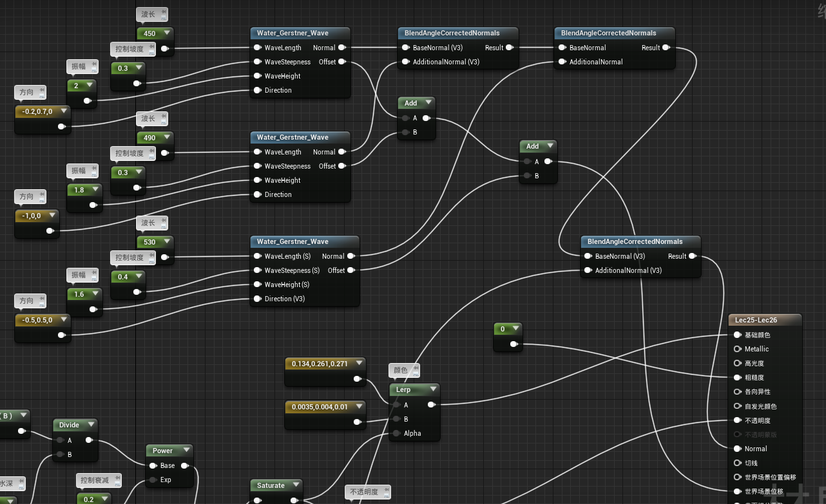Viewport: 826px width, 504px height.
Task: Click the WaveLength (S) input pin
Action: (257, 256)
